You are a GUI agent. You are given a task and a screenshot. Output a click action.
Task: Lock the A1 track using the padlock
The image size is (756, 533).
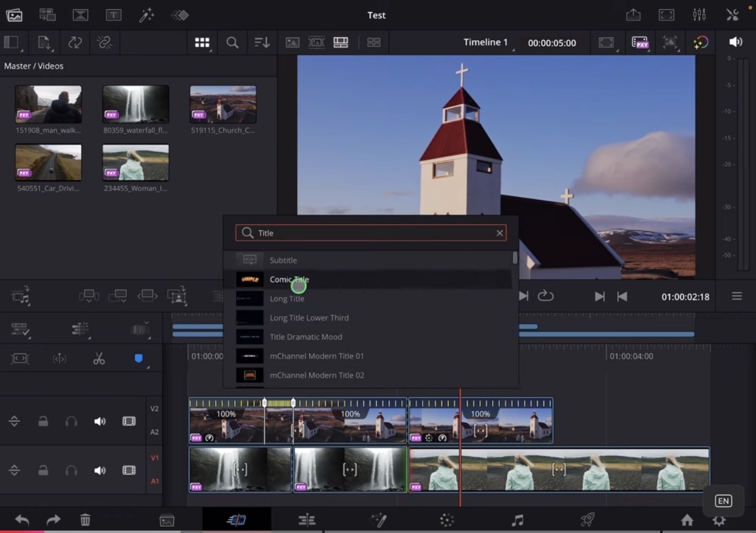click(x=43, y=470)
